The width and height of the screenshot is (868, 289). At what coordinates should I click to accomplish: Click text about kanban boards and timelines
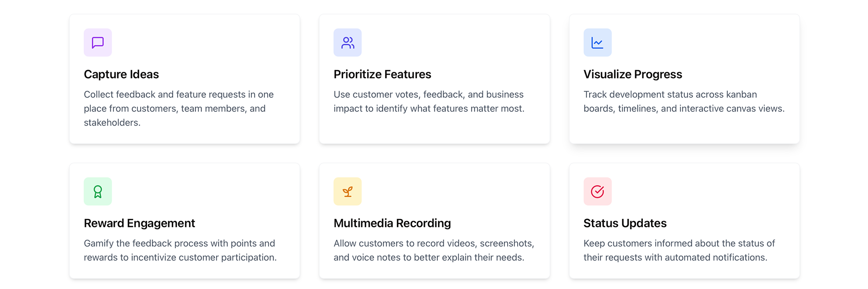pos(684,101)
